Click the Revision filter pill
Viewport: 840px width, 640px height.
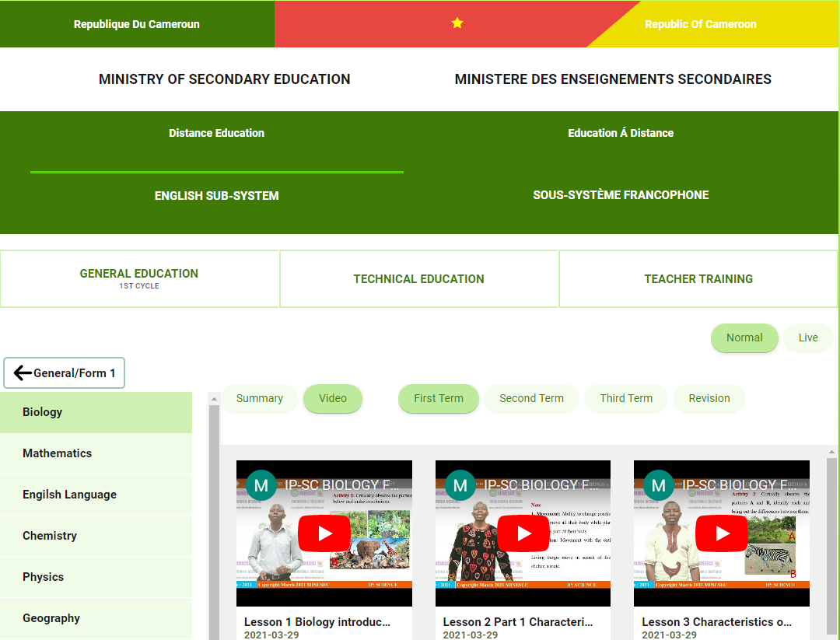pyautogui.click(x=709, y=398)
